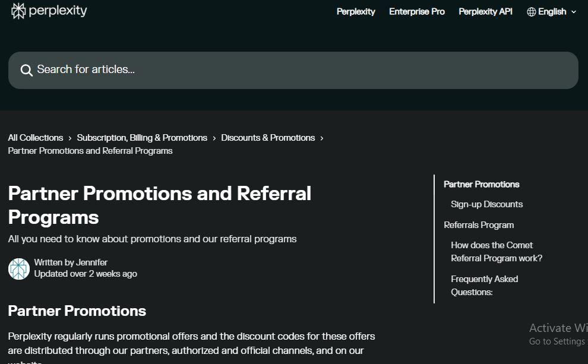
Task: Jump to Partner Promotions in contents
Action: (481, 185)
